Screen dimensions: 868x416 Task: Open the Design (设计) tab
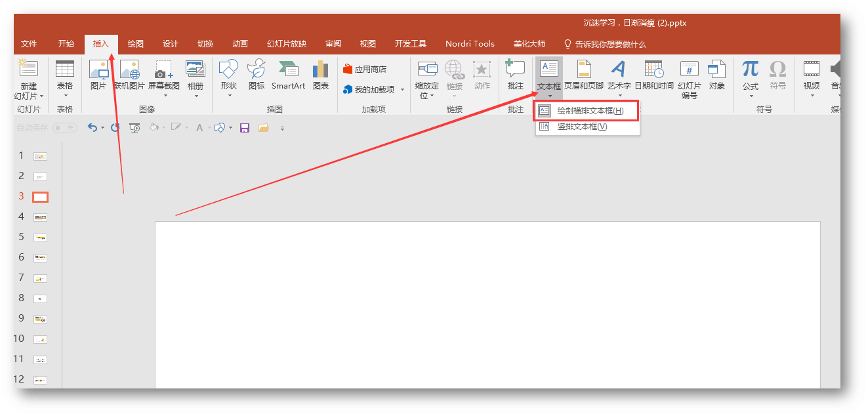click(x=171, y=44)
